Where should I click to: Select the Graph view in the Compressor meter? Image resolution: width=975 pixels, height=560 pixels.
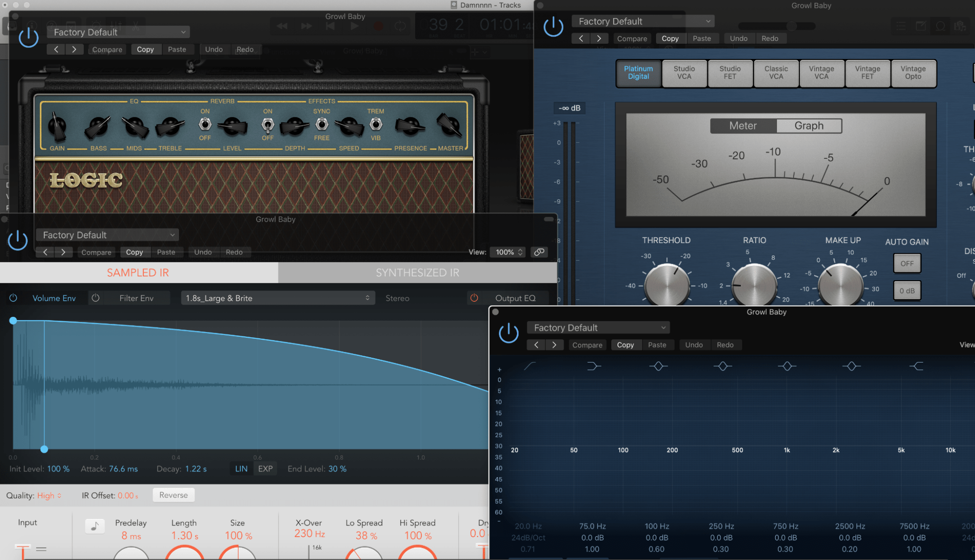(809, 125)
